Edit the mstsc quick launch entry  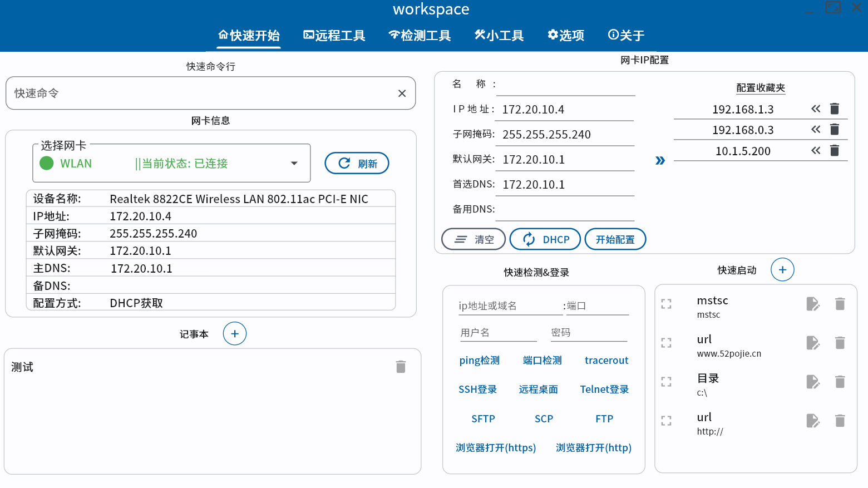(x=813, y=304)
